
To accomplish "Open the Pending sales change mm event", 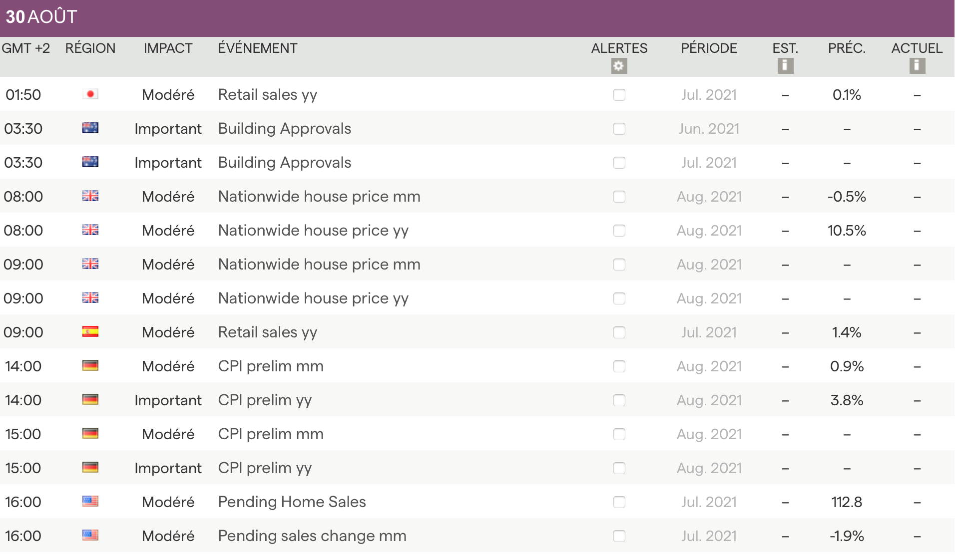I will 312,536.
